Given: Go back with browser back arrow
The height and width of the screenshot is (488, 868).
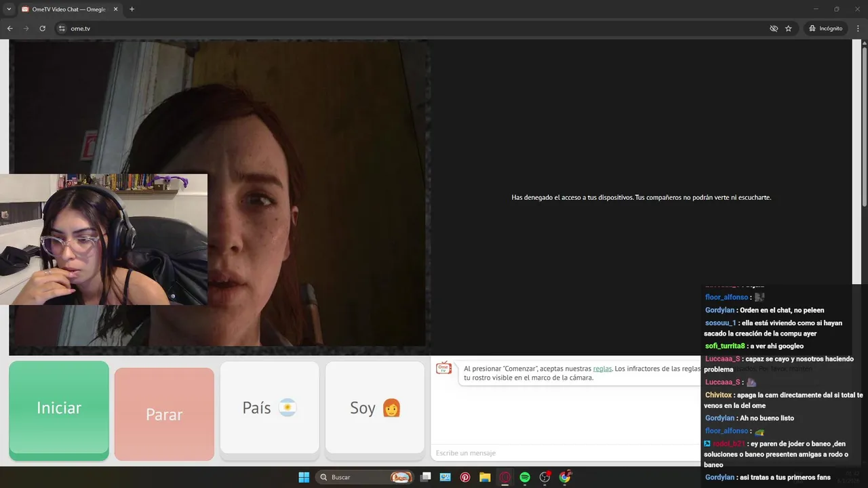Looking at the screenshot, I should (10, 28).
